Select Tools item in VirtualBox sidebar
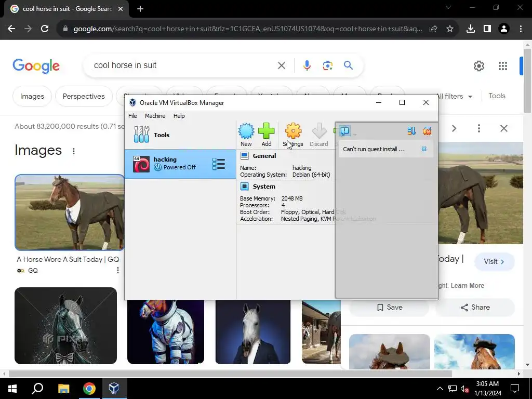Viewport: 532px width, 399px height. 180,135
